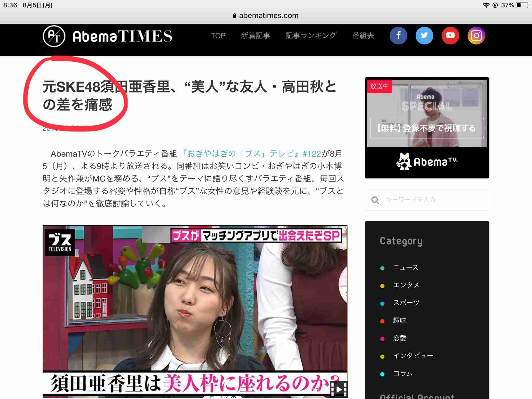The image size is (532, 399).
Task: Select the エンタメ category
Action: (x=406, y=285)
